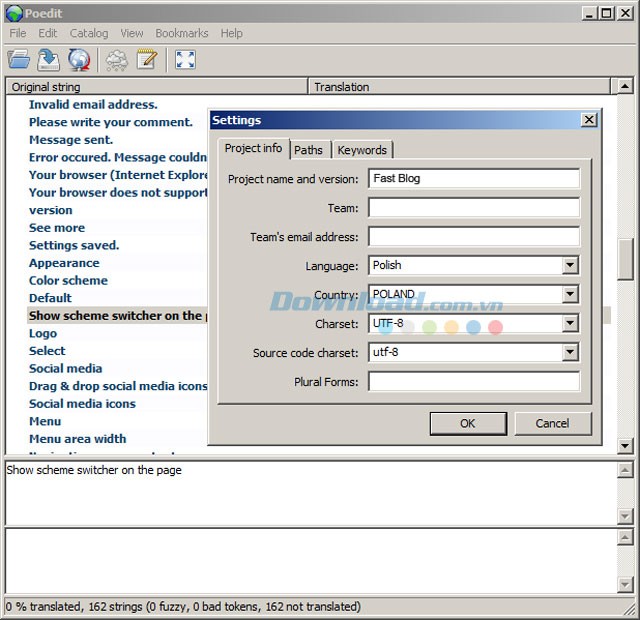Click the fullscreen arrows toolbar icon
The width and height of the screenshot is (640, 620).
click(185, 60)
